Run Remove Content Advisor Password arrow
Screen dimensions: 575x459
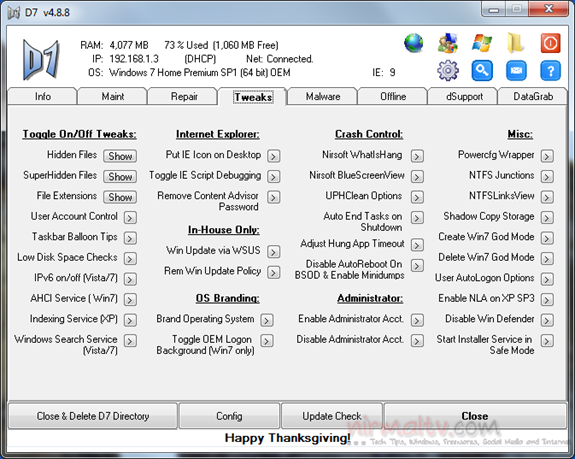[274, 197]
